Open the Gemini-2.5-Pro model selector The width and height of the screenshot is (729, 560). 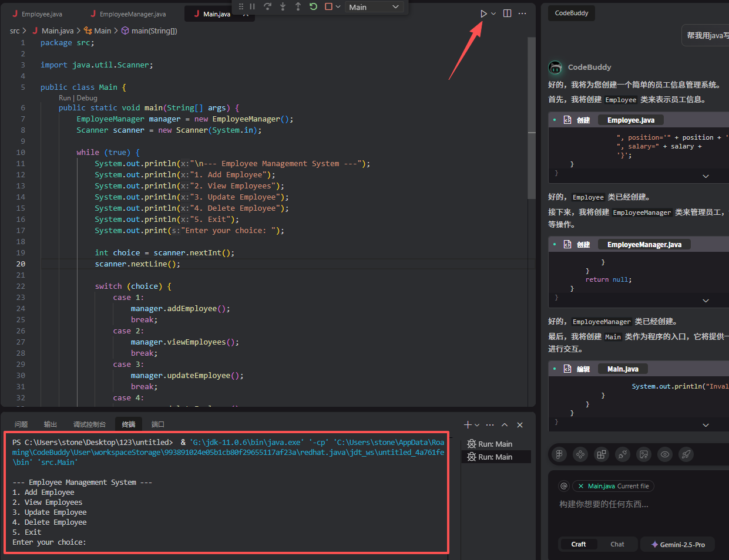pyautogui.click(x=678, y=544)
